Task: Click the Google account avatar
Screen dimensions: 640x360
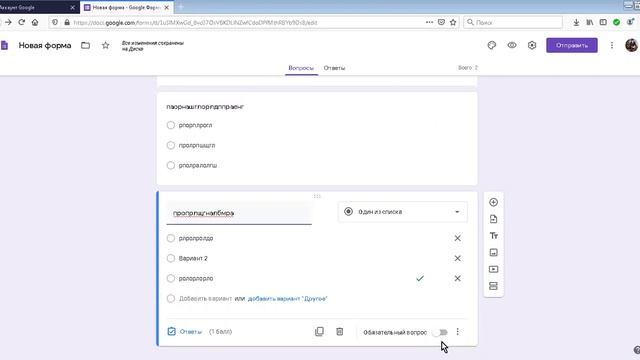Action: coord(631,45)
